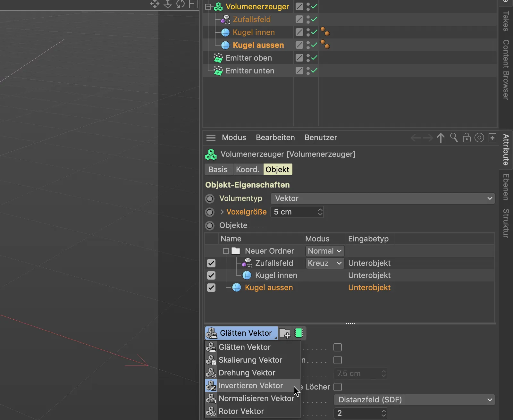Go up one level with the up arrow
513x420 pixels.
(441, 138)
